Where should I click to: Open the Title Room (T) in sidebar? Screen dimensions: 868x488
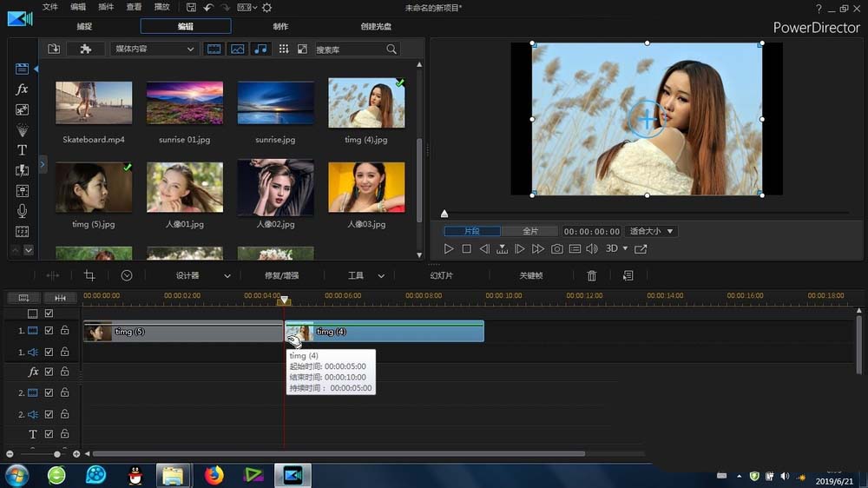(x=23, y=150)
